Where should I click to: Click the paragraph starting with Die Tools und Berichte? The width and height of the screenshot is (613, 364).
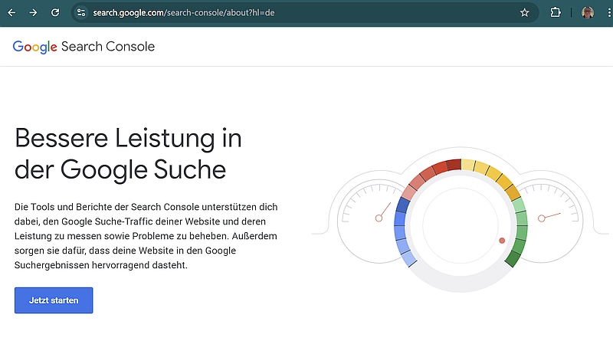click(146, 236)
